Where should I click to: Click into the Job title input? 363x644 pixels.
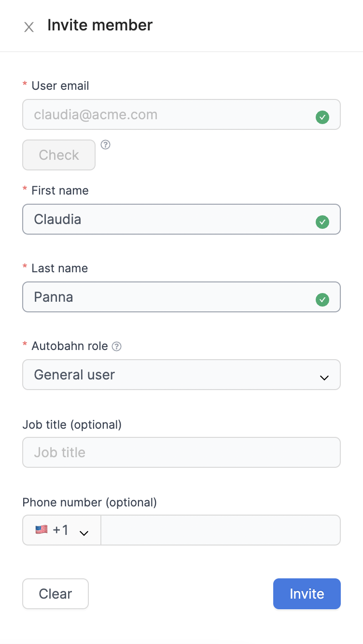pyautogui.click(x=181, y=452)
